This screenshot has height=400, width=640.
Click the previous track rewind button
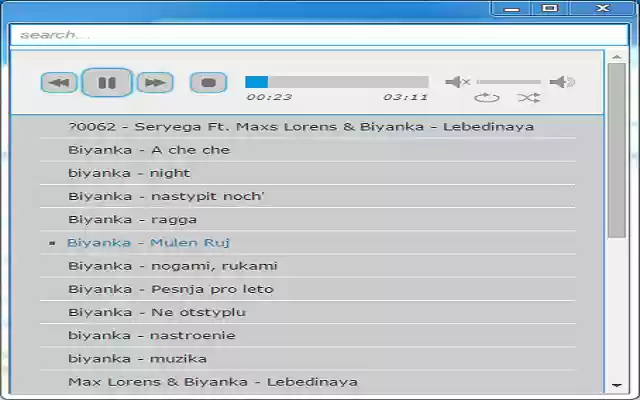click(59, 83)
